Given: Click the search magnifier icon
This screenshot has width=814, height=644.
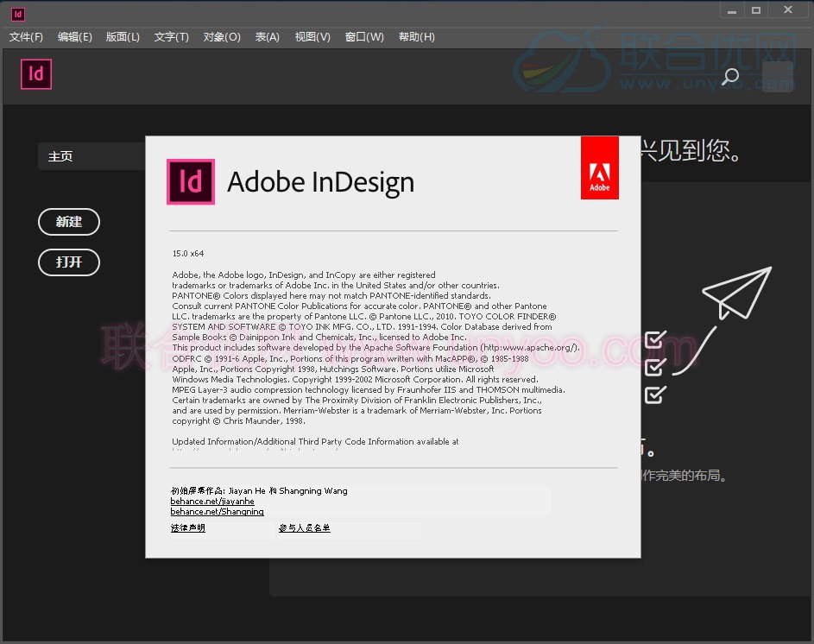Looking at the screenshot, I should (x=730, y=77).
